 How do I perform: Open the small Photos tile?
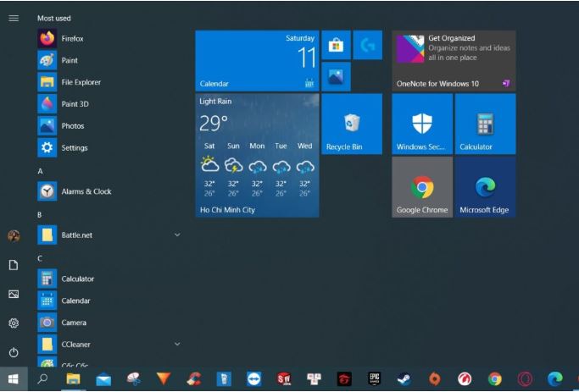click(336, 76)
